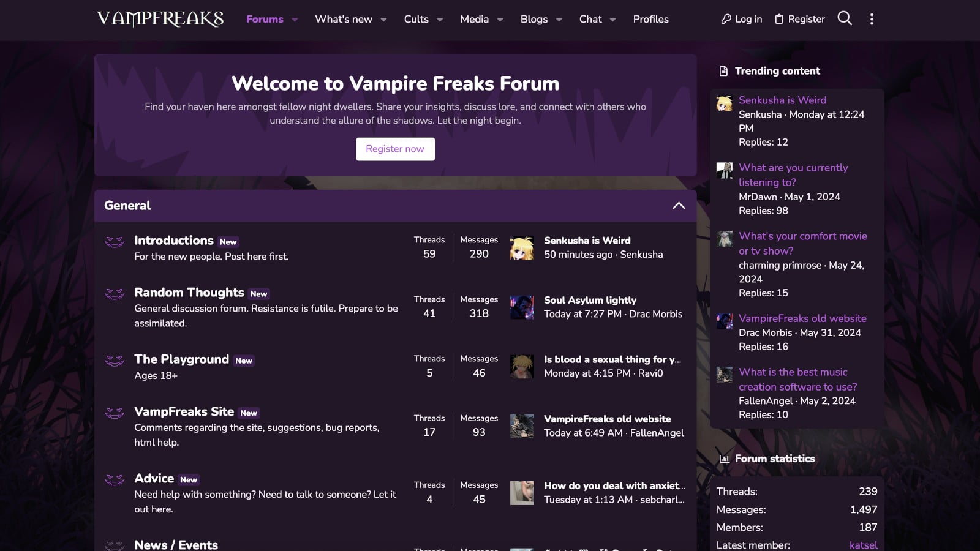Click Senkusha's avatar in the Introductions row
The image size is (980, 551).
click(522, 247)
